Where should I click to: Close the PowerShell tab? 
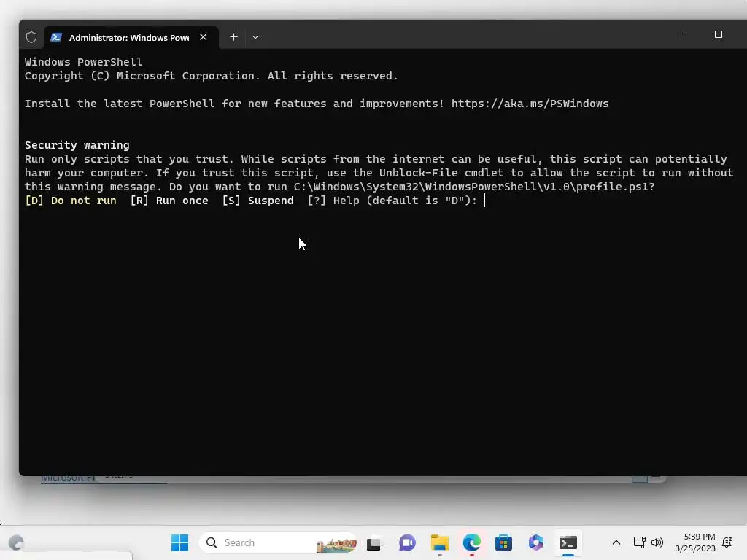[x=204, y=37]
